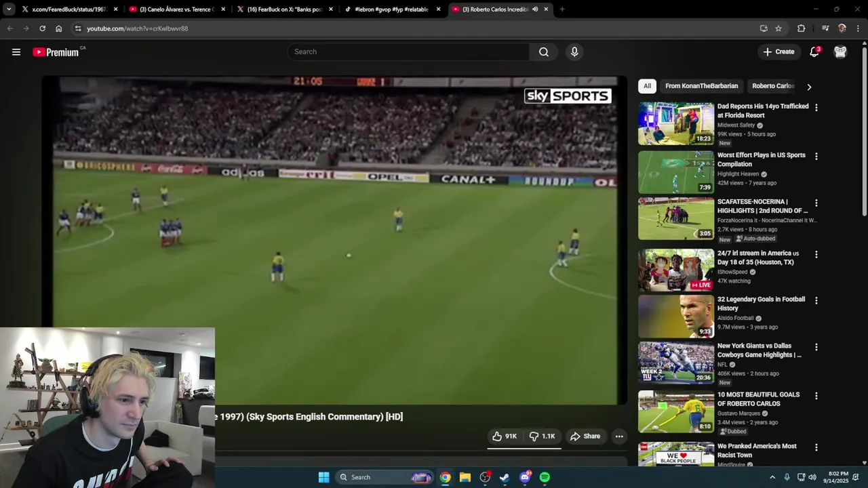Open Spotify from the taskbar
868x488 pixels.
[x=545, y=477]
